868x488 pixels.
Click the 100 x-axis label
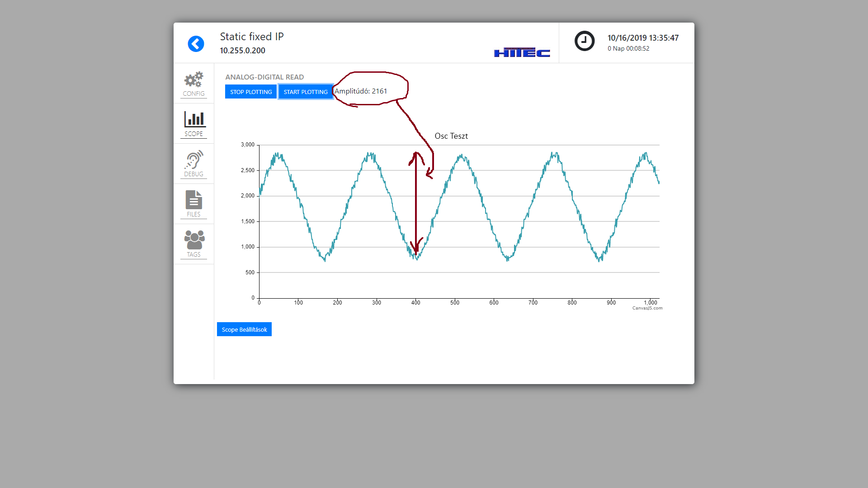pyautogui.click(x=298, y=303)
